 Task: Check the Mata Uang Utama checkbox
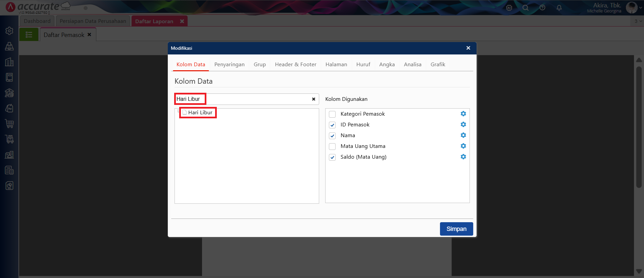(x=332, y=146)
